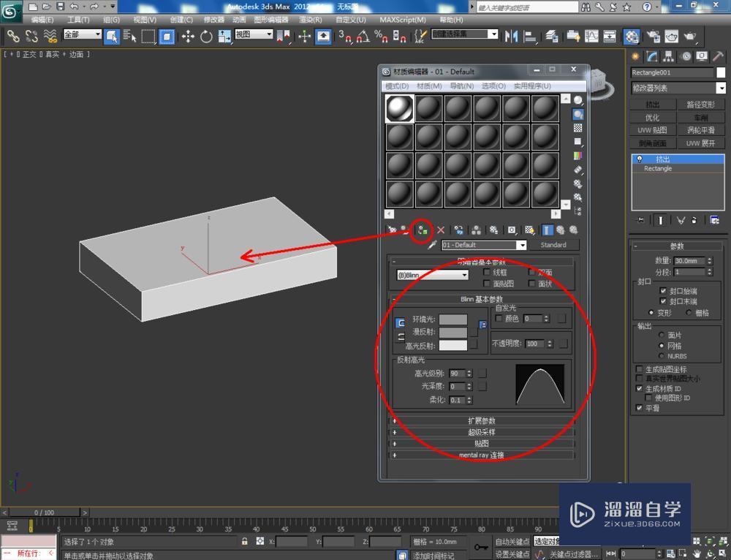The width and height of the screenshot is (731, 560).
Task: Click the 车削 modifier button
Action: (x=700, y=118)
